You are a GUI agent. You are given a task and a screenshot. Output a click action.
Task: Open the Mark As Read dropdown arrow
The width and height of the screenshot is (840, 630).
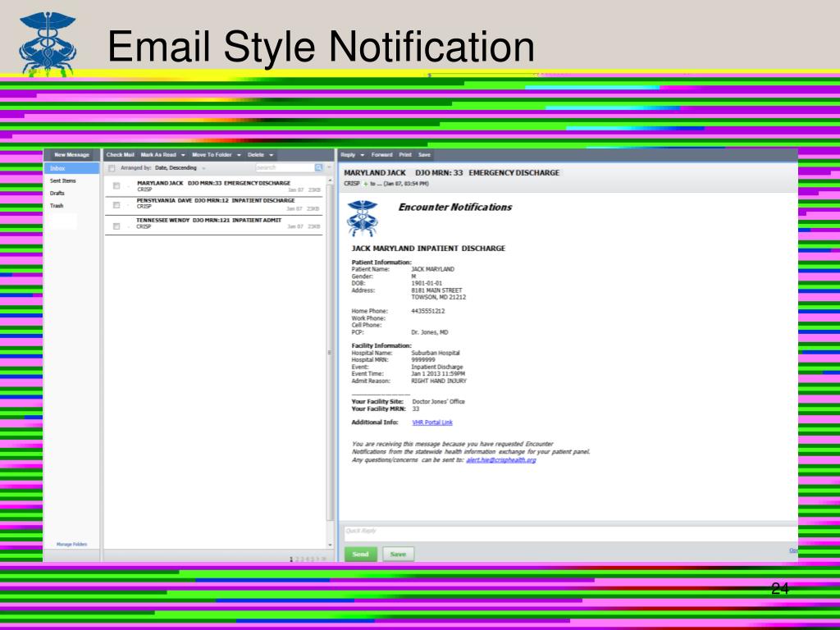point(183,155)
